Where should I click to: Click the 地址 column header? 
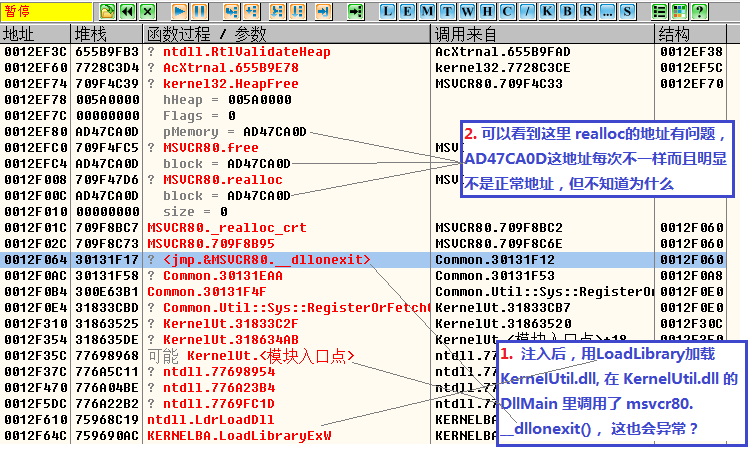point(35,34)
